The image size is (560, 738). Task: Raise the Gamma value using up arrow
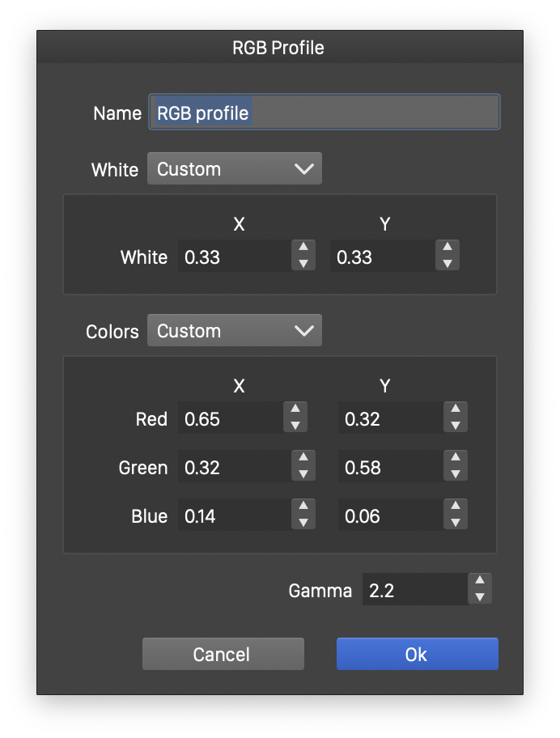coord(480,581)
